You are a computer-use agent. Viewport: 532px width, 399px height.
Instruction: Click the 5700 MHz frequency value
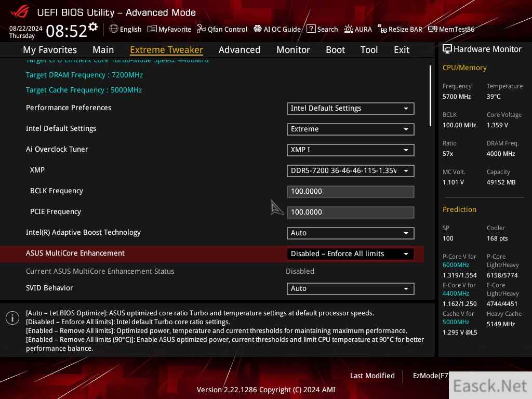pyautogui.click(x=457, y=96)
